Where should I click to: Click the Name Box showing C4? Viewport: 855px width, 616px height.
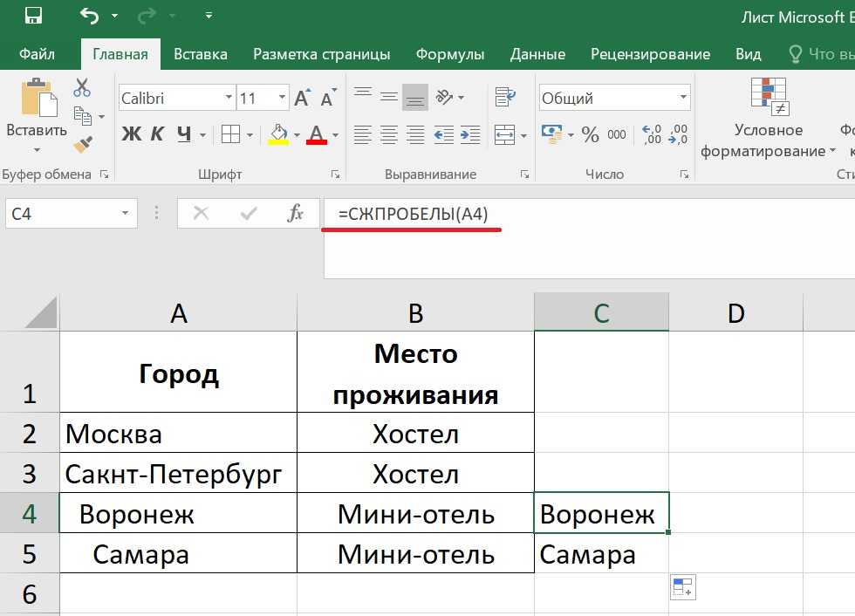tap(71, 214)
